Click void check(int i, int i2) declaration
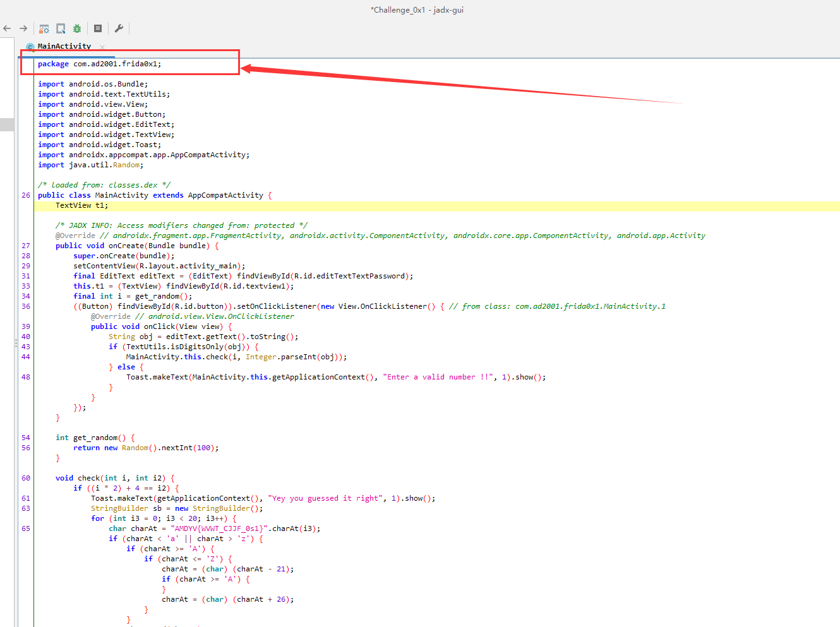This screenshot has width=840, height=627. tap(115, 478)
